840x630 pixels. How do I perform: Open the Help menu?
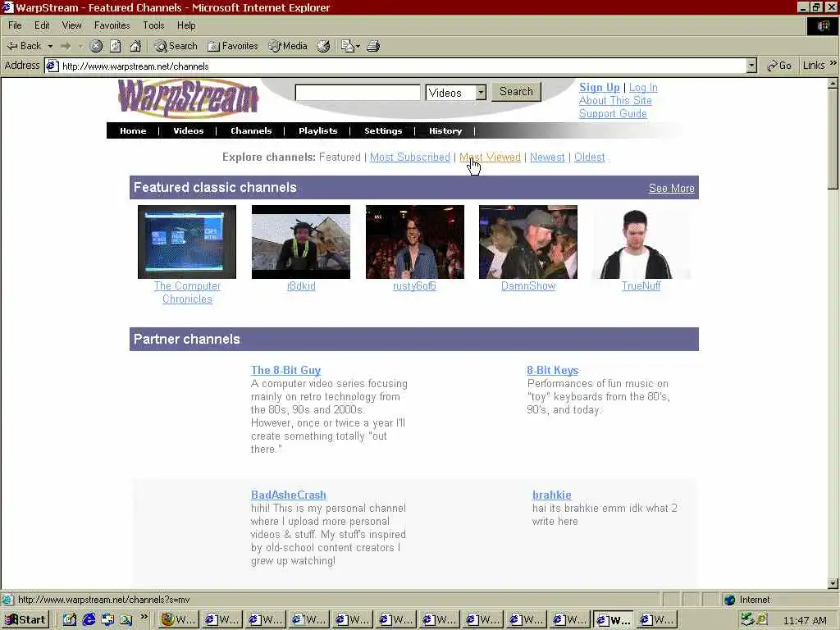pos(186,25)
